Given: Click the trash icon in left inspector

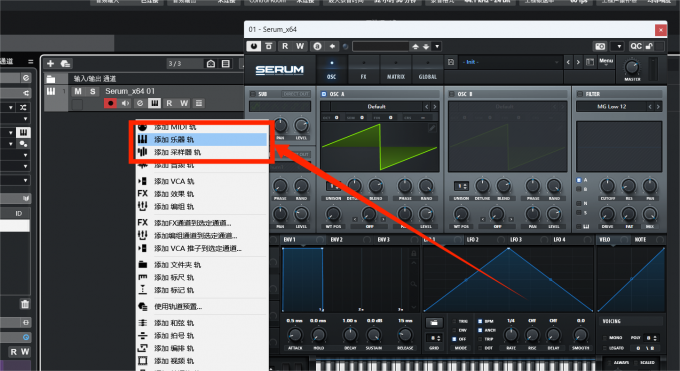Looking at the screenshot, I should 25,304.
